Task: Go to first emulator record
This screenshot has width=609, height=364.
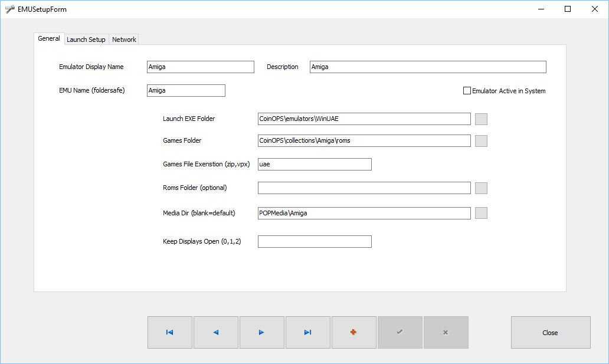Action: pos(170,333)
